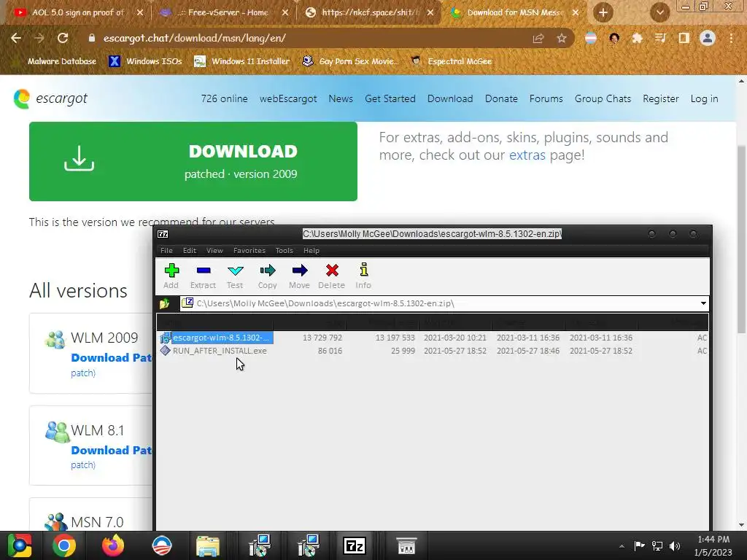This screenshot has width=747, height=560.
Task: Click the browser back arrow
Action: tap(16, 38)
